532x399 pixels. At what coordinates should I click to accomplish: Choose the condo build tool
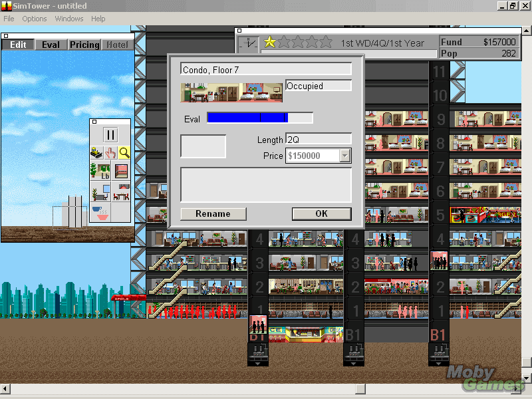121,192
